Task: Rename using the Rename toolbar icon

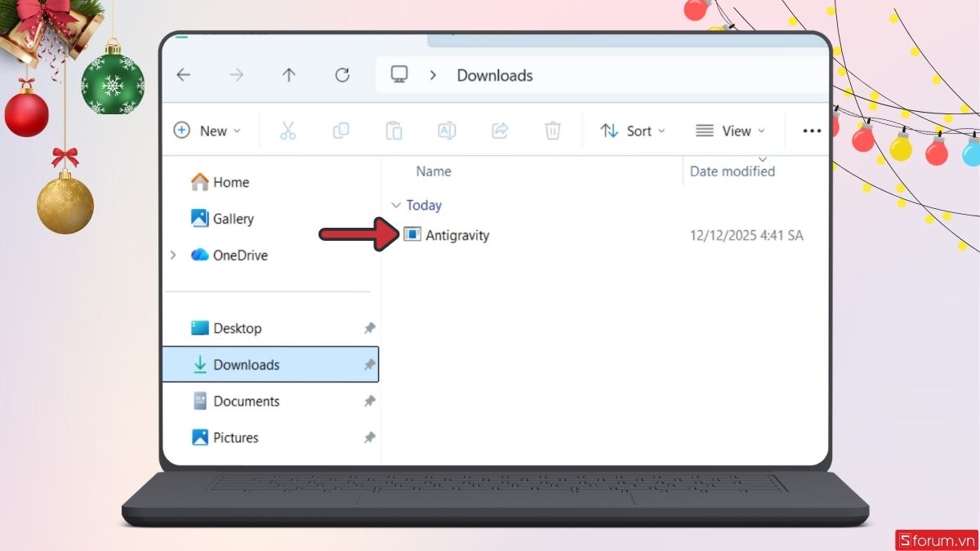Action: [x=446, y=130]
